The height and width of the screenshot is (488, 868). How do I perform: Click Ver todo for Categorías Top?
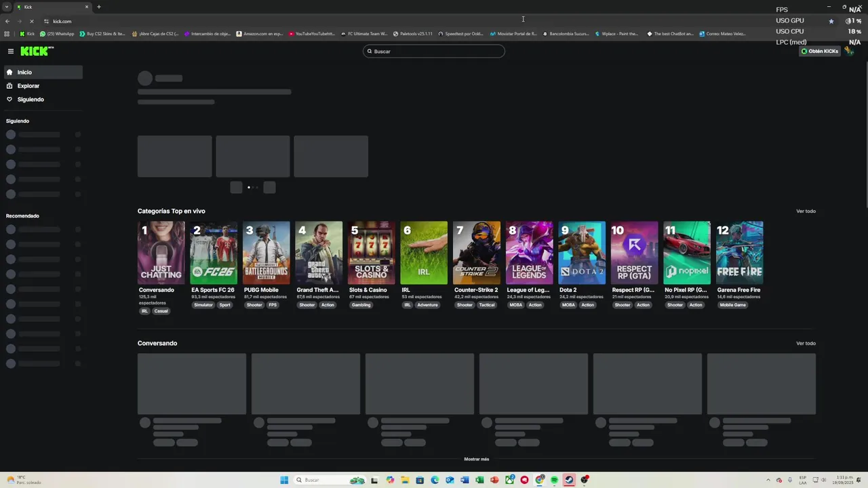[x=806, y=211]
